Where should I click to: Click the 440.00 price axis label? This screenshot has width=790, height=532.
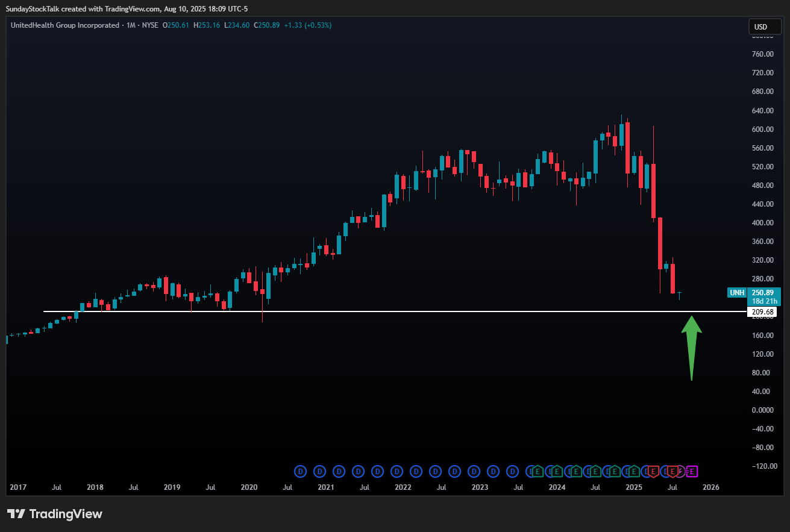[x=762, y=204]
